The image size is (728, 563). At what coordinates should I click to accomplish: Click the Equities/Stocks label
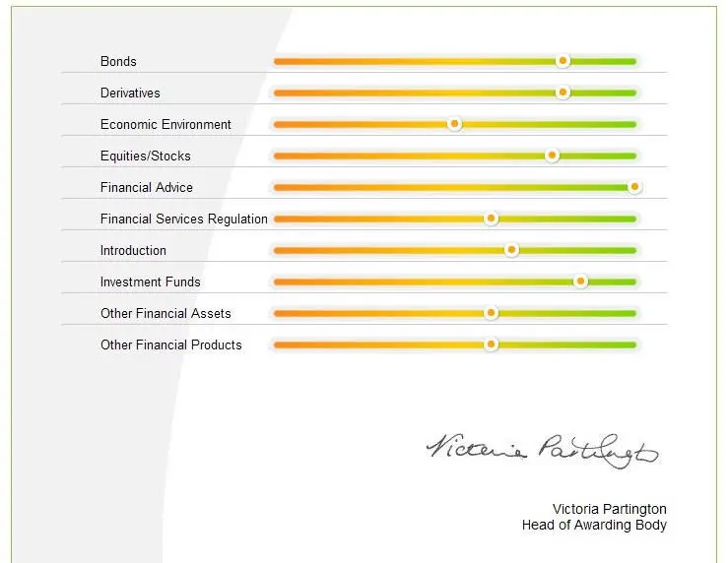click(146, 156)
